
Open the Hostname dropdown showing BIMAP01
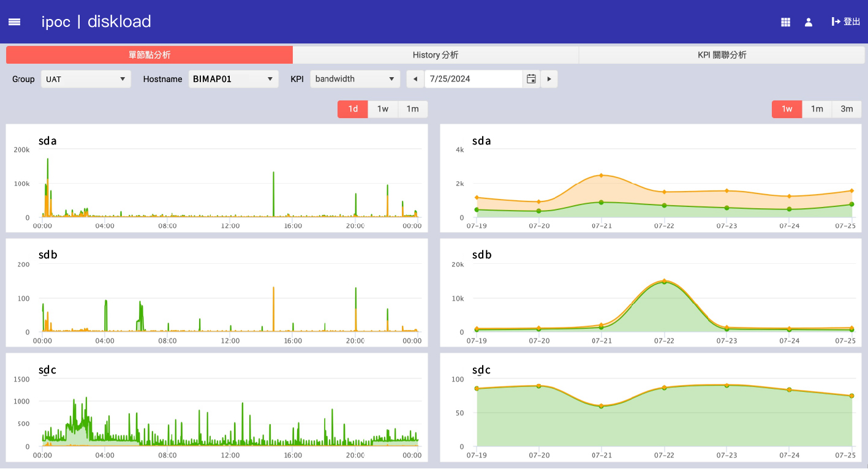(x=233, y=79)
